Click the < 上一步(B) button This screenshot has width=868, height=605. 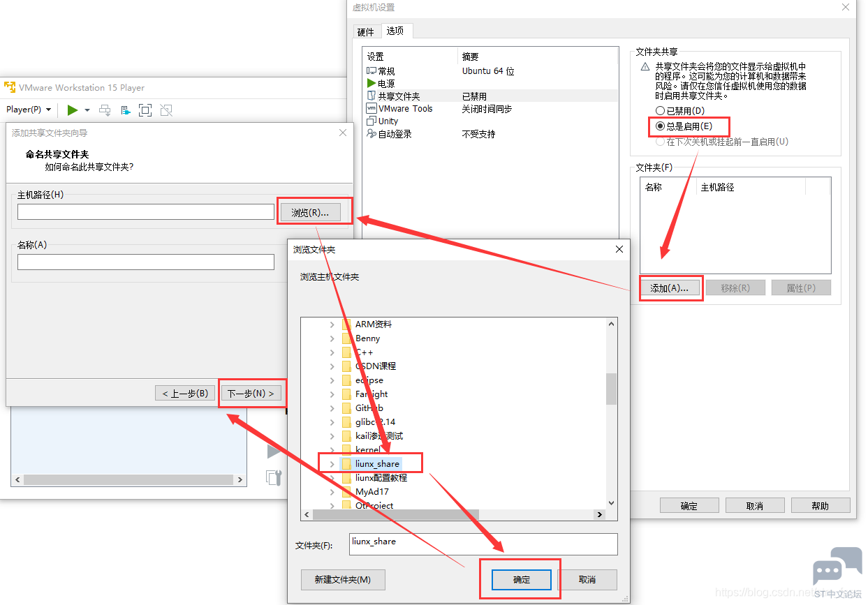click(185, 394)
